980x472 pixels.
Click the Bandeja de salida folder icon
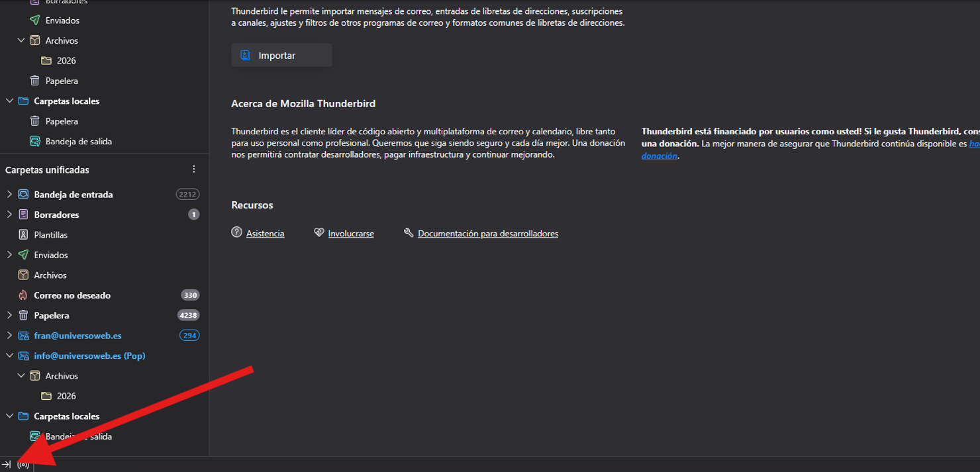point(35,142)
